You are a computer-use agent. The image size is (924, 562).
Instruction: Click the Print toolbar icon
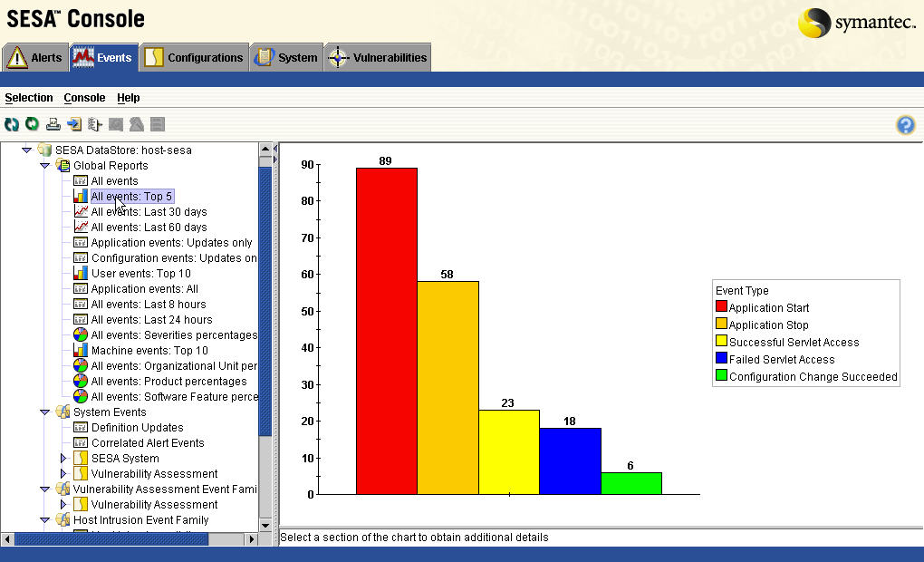click(x=53, y=124)
